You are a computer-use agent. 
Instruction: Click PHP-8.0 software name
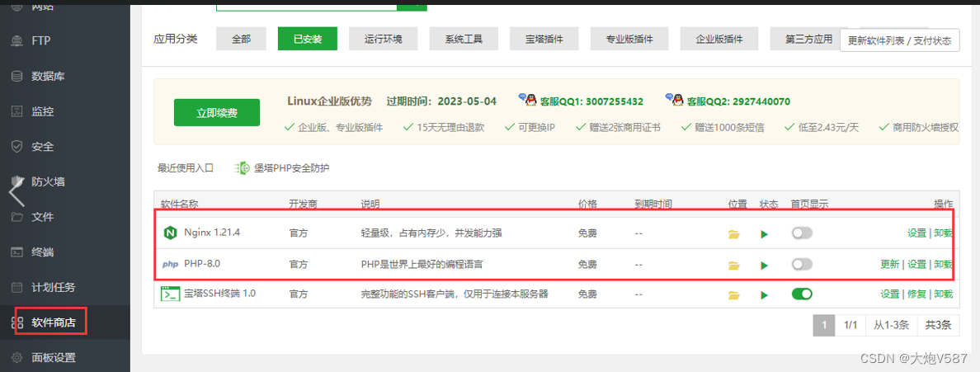202,264
